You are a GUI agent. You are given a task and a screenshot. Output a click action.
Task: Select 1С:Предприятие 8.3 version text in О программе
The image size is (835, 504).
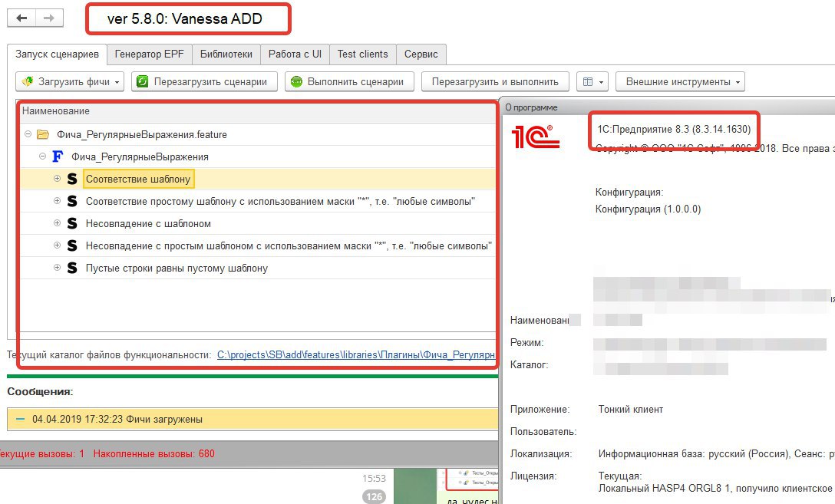[x=674, y=130]
